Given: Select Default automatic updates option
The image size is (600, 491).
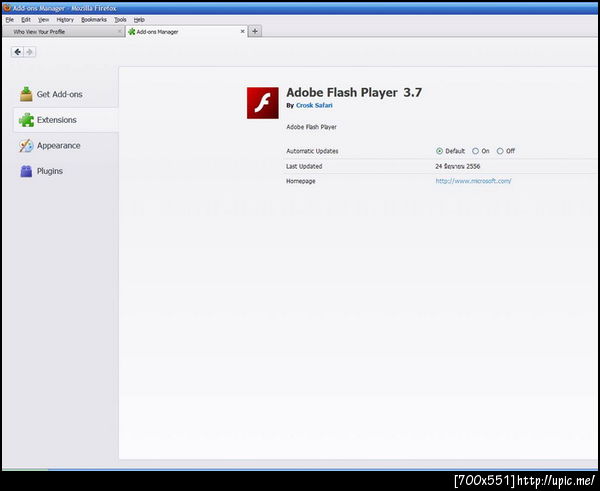Looking at the screenshot, I should click(x=439, y=151).
